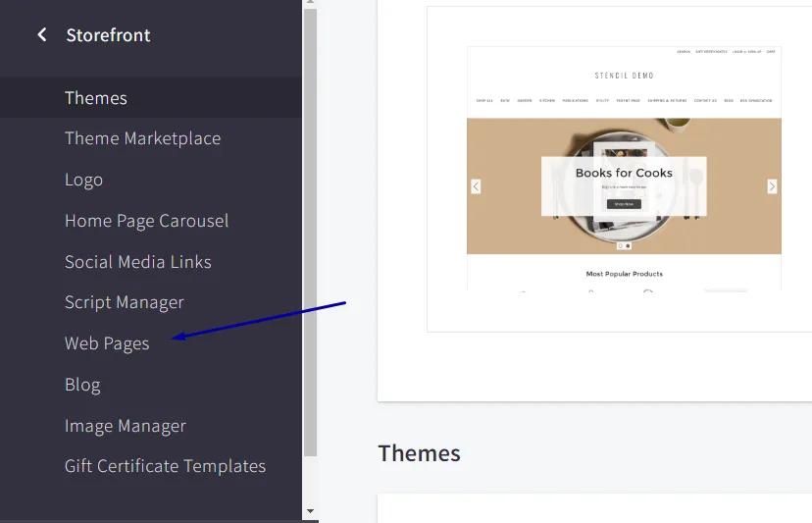Go back using the Storefront chevron arrow
The image size is (812, 523).
click(42, 34)
